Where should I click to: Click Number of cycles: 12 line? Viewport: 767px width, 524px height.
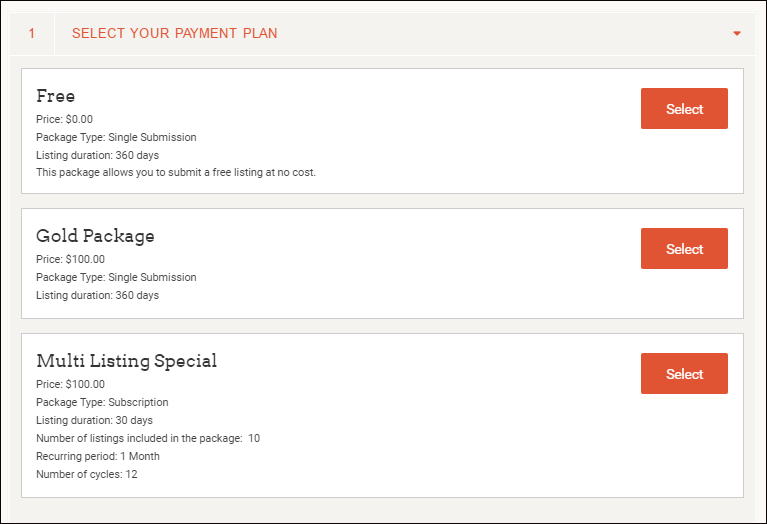(87, 475)
